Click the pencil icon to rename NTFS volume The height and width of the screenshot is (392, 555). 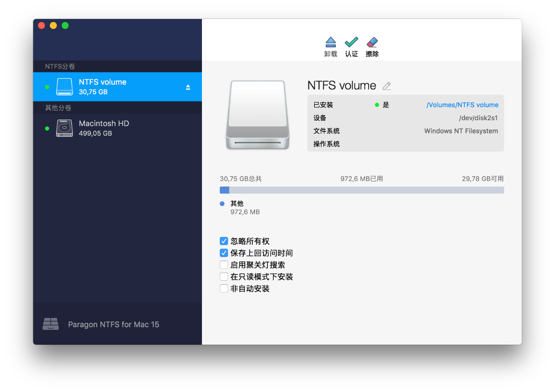(x=386, y=86)
